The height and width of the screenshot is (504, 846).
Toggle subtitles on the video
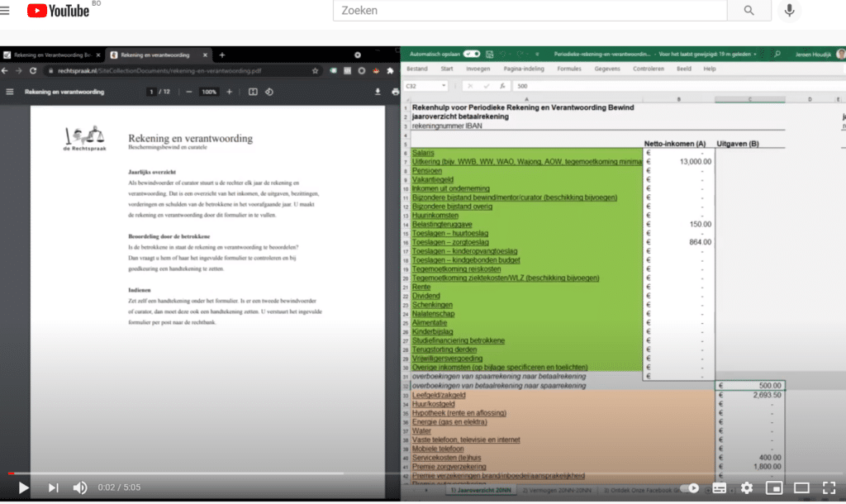click(720, 487)
